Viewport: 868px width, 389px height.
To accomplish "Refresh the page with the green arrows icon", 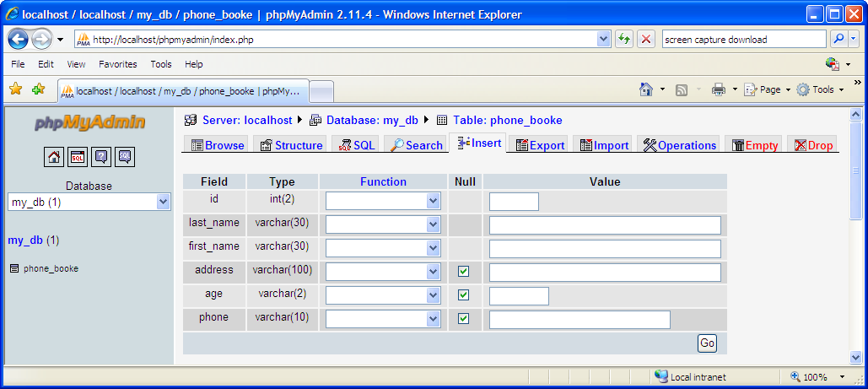I will tap(624, 40).
